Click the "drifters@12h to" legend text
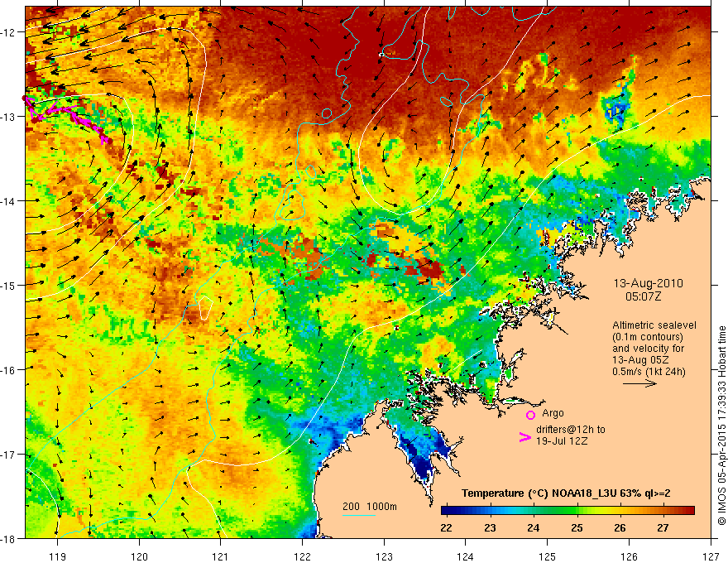Image resolution: width=728 pixels, height=563 pixels. [x=571, y=430]
